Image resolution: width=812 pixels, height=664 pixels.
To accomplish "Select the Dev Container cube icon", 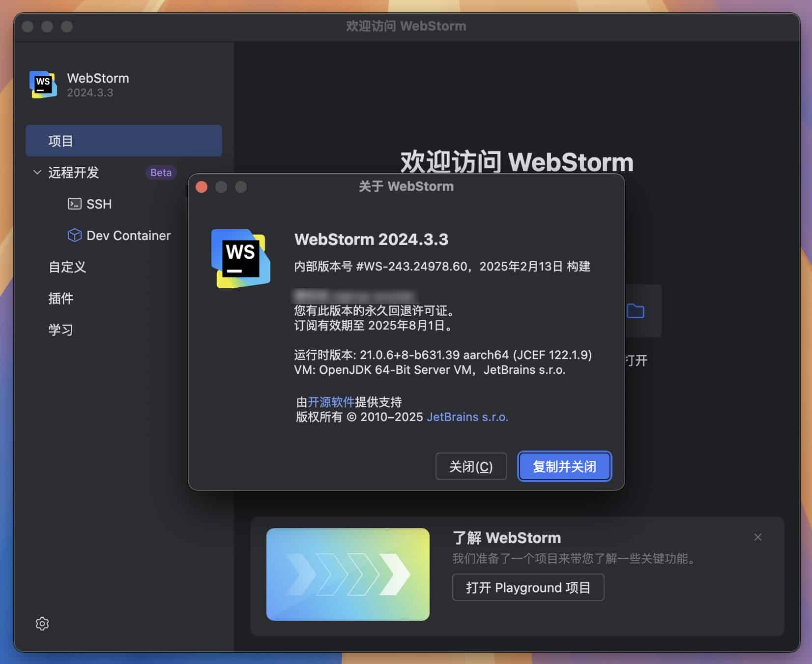I will click(75, 236).
